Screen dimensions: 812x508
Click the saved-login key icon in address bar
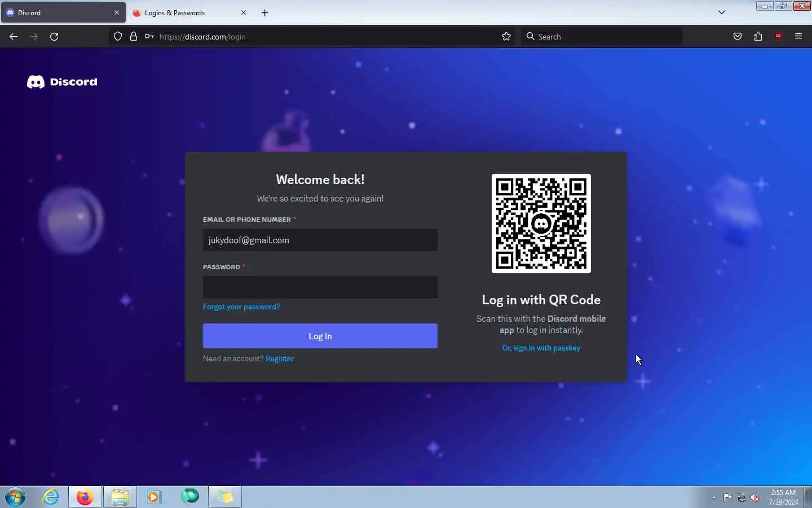click(149, 37)
